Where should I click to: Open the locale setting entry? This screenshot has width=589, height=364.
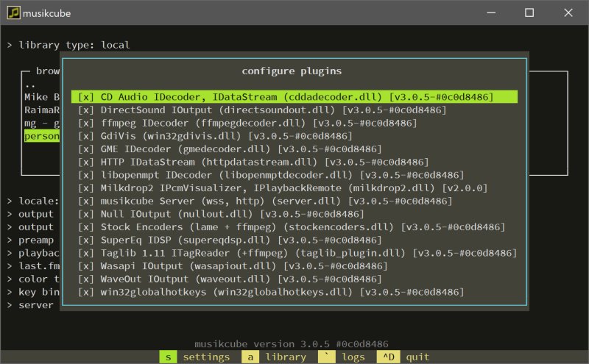(33, 201)
